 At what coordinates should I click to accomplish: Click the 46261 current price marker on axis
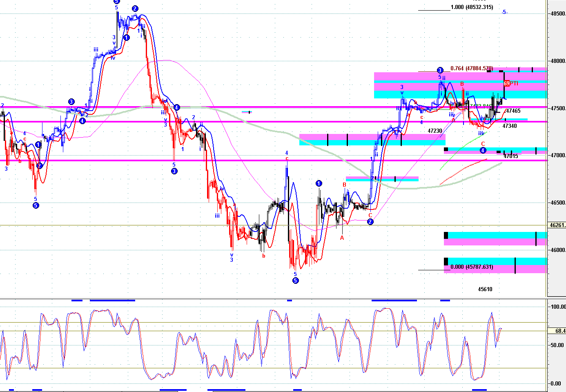pyautogui.click(x=557, y=225)
